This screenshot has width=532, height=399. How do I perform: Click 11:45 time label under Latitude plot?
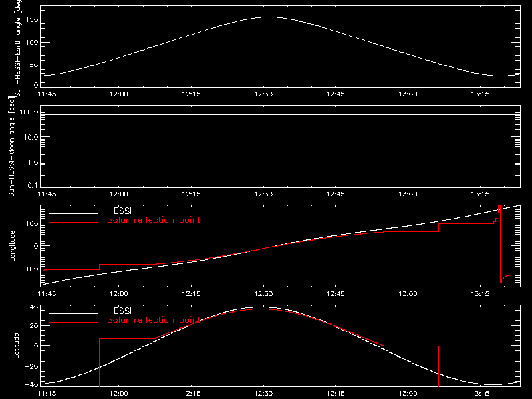pyautogui.click(x=47, y=393)
